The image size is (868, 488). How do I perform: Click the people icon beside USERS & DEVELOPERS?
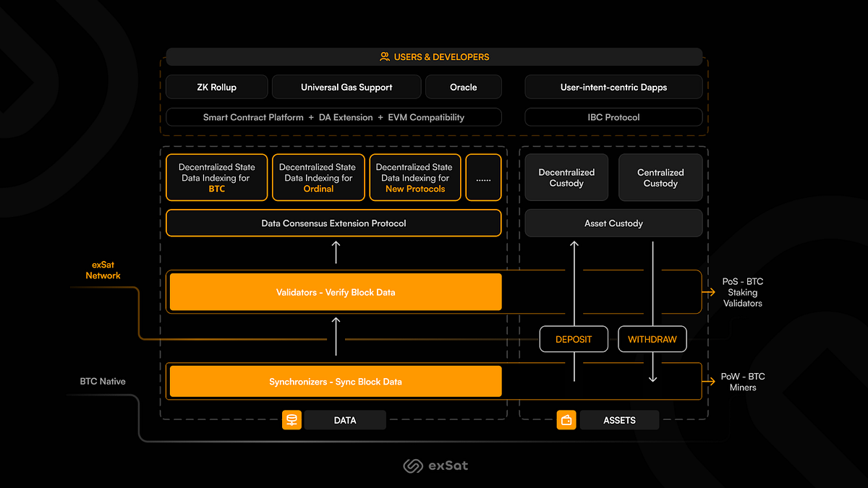383,56
